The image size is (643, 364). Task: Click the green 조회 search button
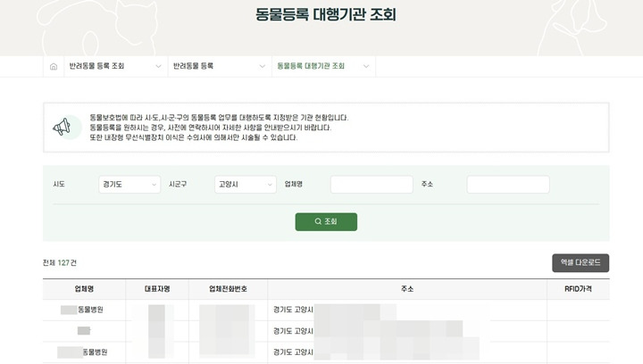tap(326, 221)
